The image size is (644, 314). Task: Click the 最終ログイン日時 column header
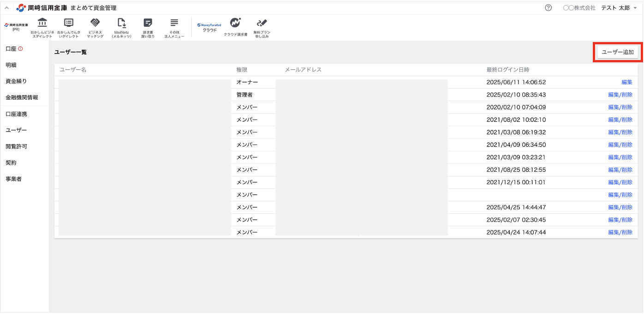[x=508, y=70]
